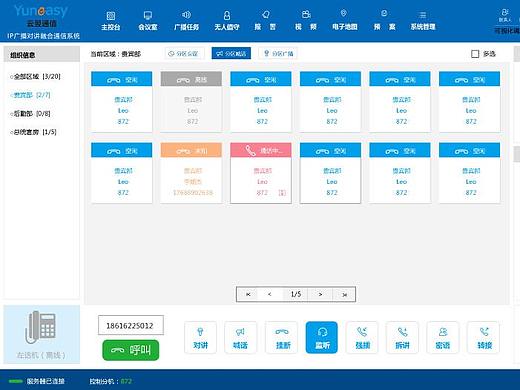The width and height of the screenshot is (520, 390).
Task: Select the pink 通话中 in-call card
Action: 261,173
